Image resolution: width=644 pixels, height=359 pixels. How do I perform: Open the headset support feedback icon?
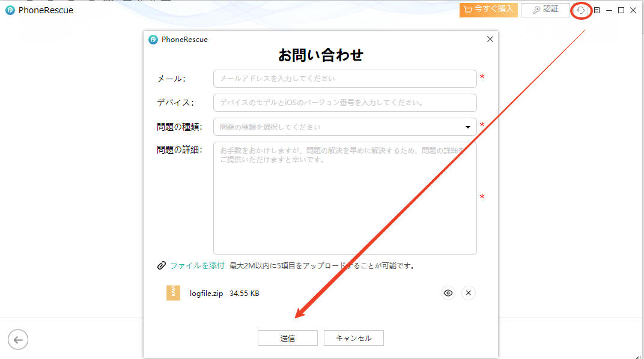click(580, 10)
